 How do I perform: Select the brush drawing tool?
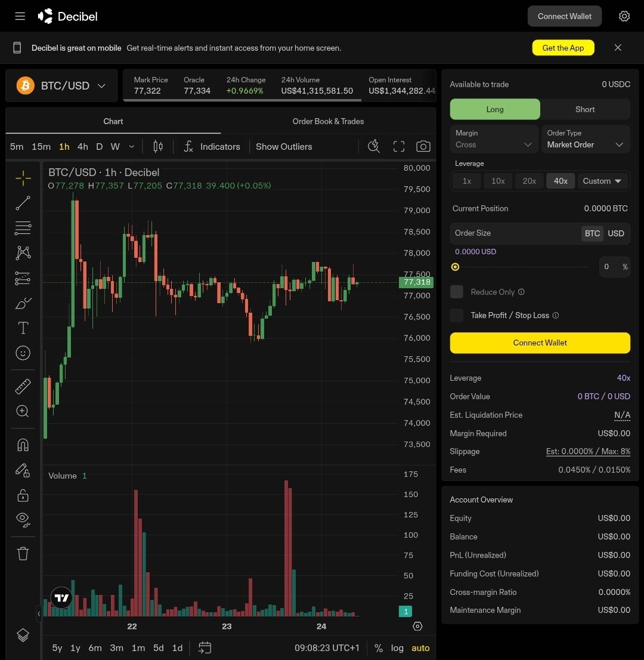pyautogui.click(x=23, y=303)
